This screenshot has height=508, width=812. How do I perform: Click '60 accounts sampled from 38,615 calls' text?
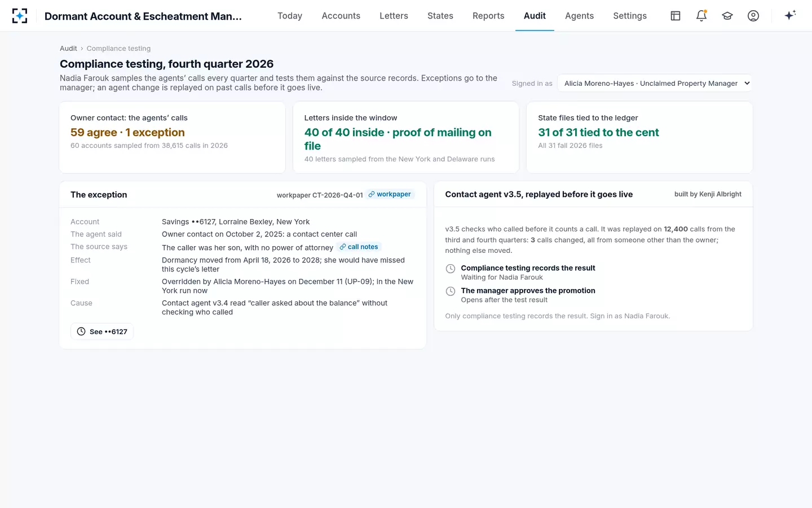[149, 146]
